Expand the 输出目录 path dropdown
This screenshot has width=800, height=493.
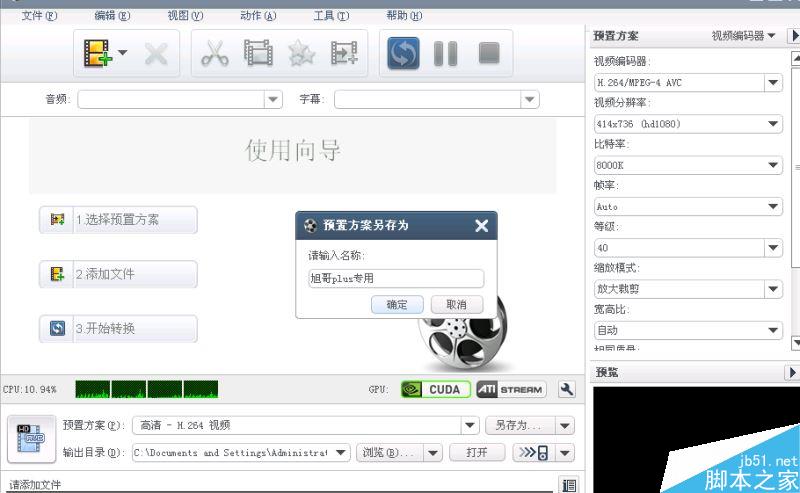(341, 453)
